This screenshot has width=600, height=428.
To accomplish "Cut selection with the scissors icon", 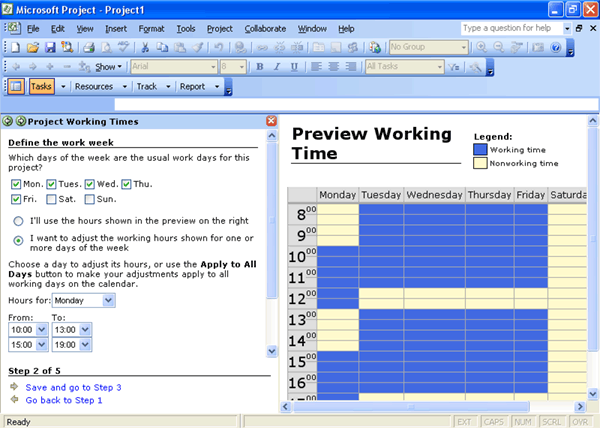I will [x=145, y=47].
